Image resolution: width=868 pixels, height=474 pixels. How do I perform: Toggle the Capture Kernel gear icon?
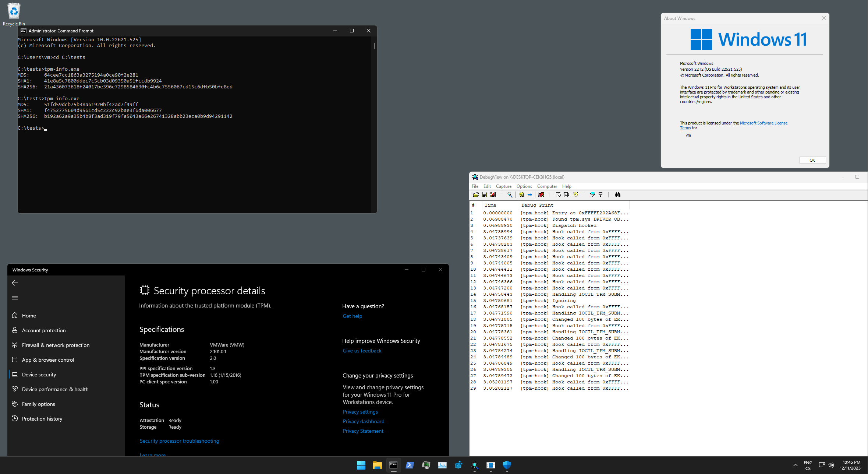(522, 195)
